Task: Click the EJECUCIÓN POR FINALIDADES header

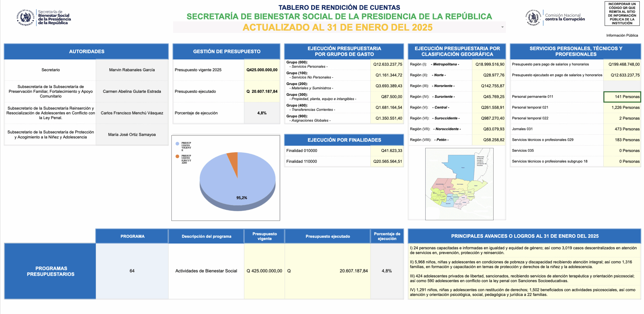Action: pyautogui.click(x=344, y=140)
